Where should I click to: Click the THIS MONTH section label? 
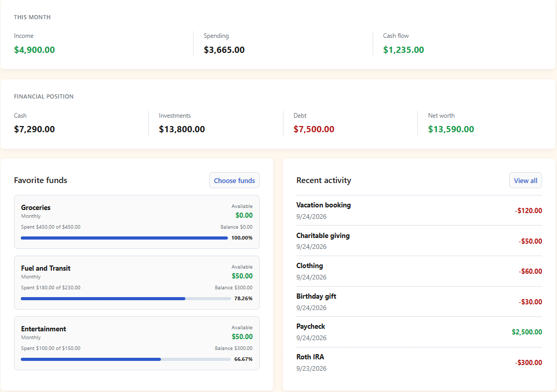pyautogui.click(x=32, y=17)
